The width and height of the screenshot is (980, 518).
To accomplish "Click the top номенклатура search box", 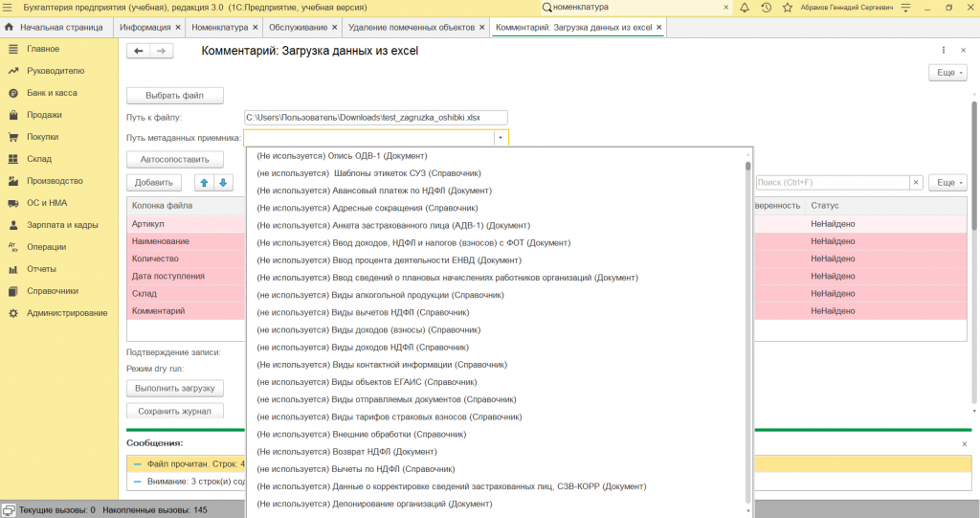I will tap(635, 8).
